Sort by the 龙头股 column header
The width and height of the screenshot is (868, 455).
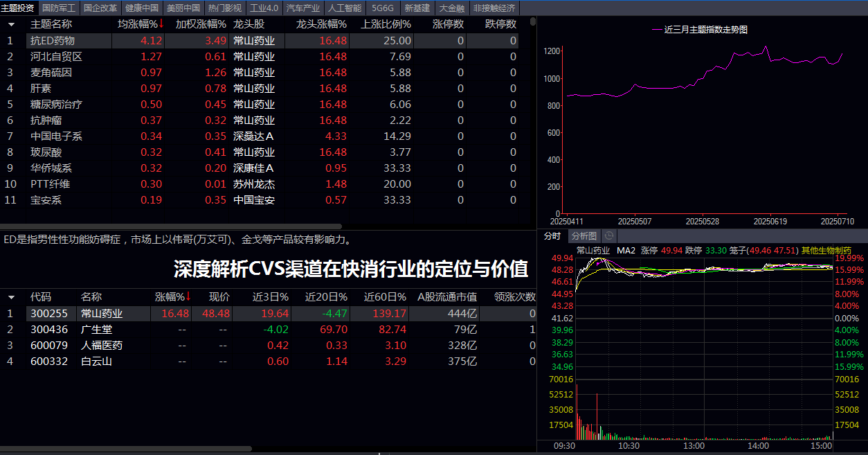[x=249, y=24]
